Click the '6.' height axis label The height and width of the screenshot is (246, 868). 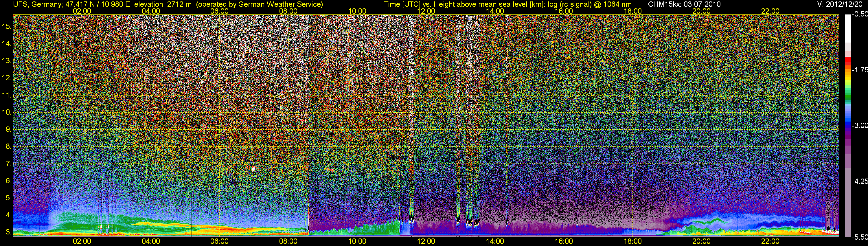[8, 181]
